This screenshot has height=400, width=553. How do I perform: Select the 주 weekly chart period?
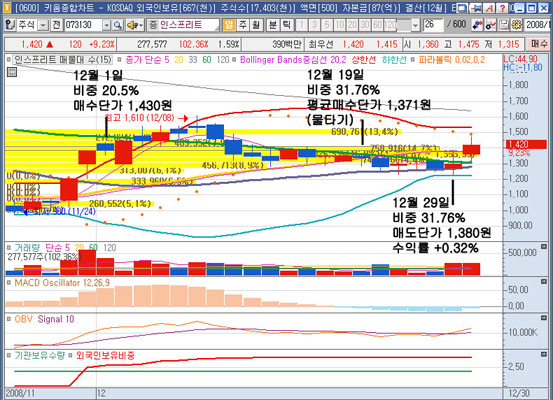[243, 25]
